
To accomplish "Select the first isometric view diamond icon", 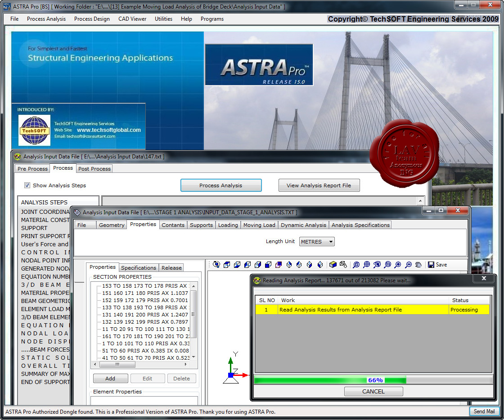I will click(x=289, y=264).
